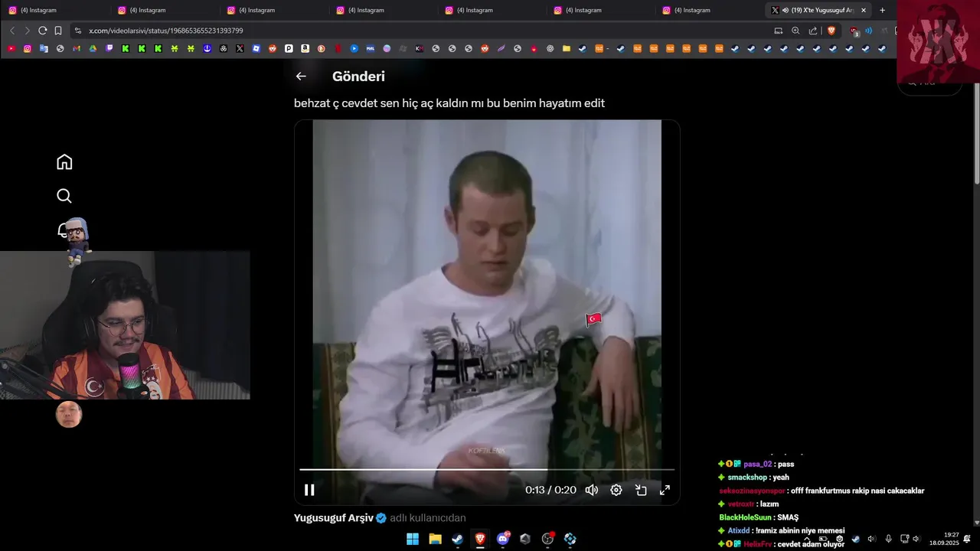The image size is (980, 551).
Task: Open Steam from the taskbar
Action: [x=458, y=539]
